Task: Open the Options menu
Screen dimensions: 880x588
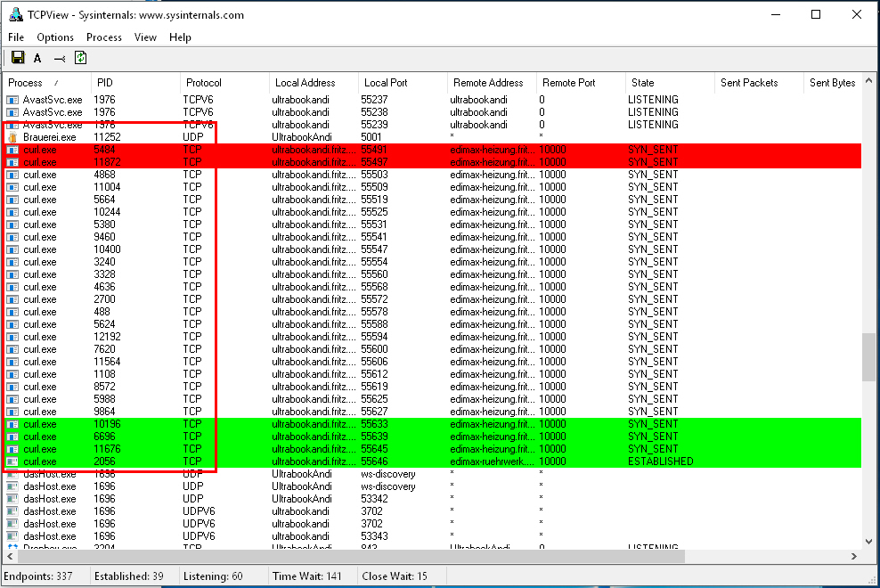Action: coord(55,37)
